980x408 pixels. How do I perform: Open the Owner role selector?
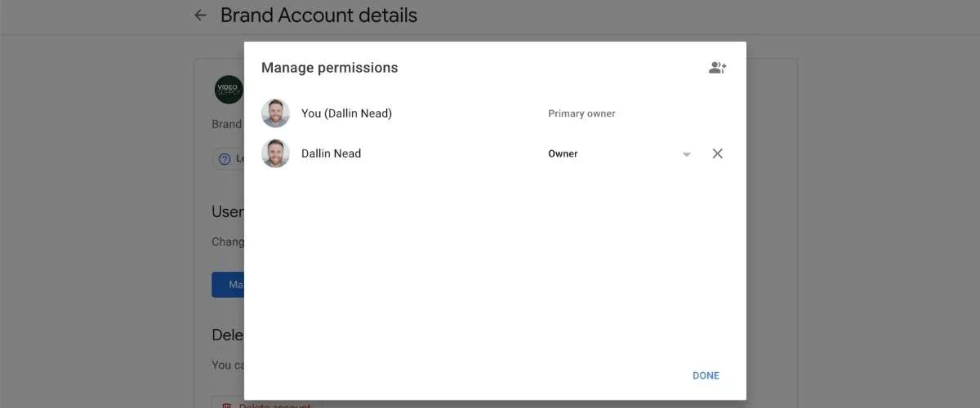click(620, 153)
